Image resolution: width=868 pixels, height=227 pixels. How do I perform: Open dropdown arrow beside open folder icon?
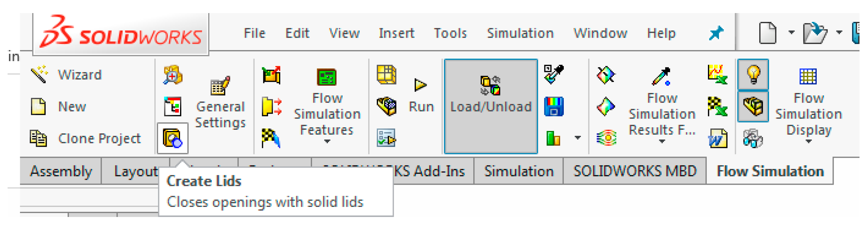[x=839, y=33]
